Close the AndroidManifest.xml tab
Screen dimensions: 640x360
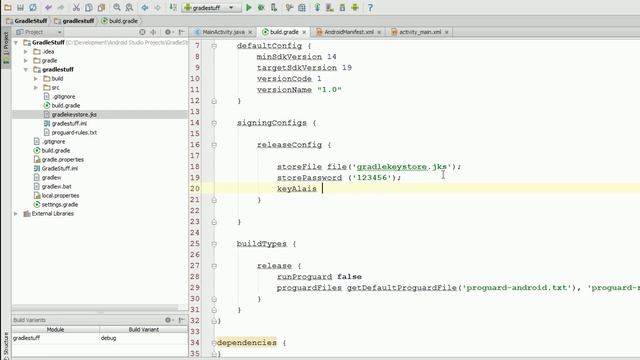[x=379, y=32]
